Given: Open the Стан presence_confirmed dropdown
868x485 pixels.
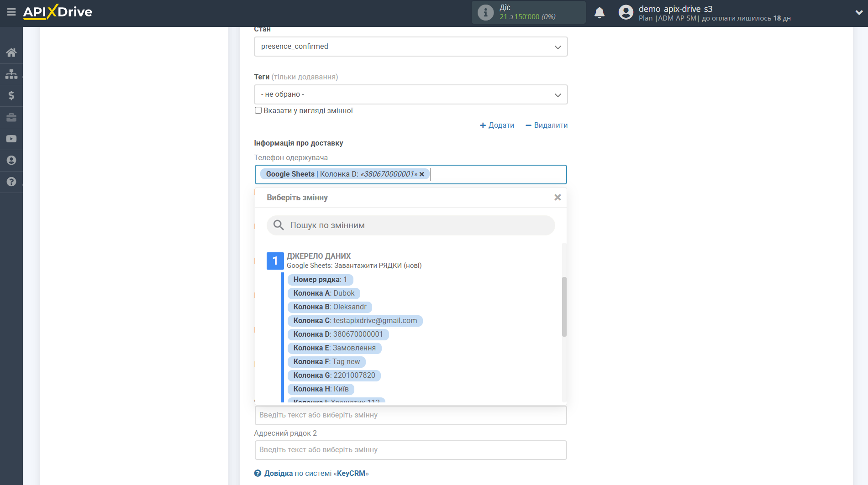Looking at the screenshot, I should click(x=411, y=47).
